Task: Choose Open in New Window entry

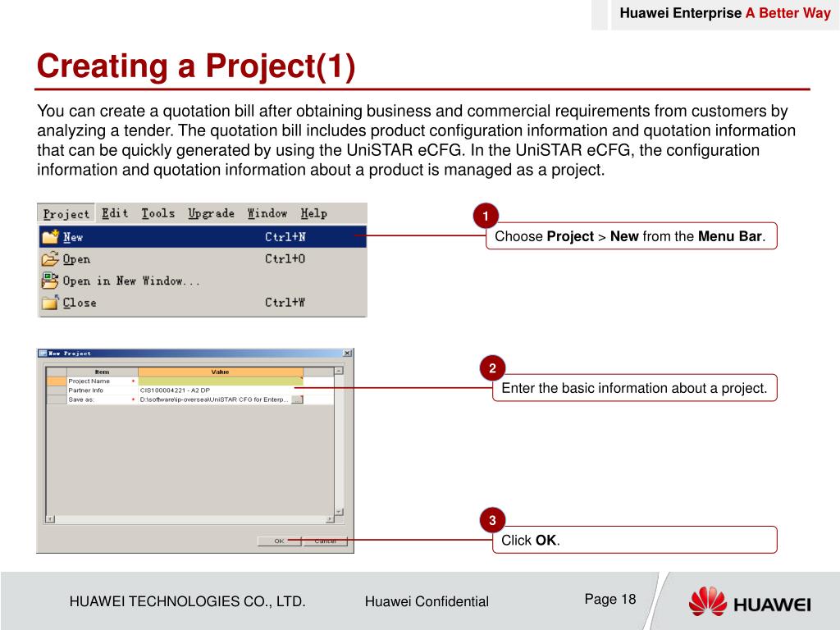Action: click(x=203, y=281)
